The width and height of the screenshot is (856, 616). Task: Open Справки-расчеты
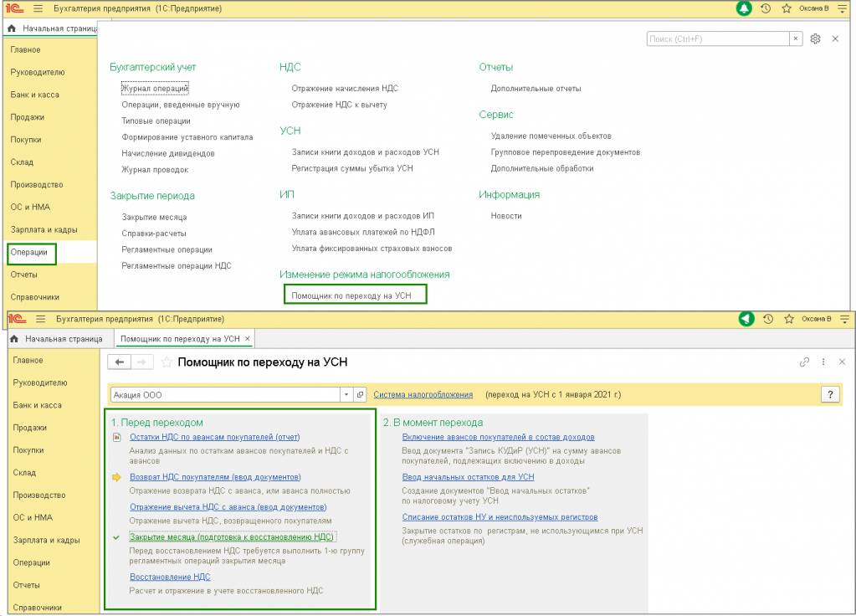tap(154, 234)
